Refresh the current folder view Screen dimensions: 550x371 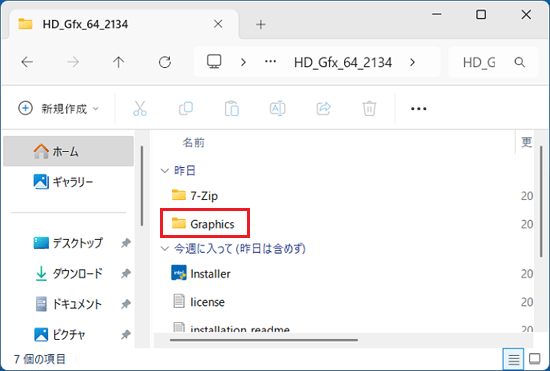(x=165, y=62)
